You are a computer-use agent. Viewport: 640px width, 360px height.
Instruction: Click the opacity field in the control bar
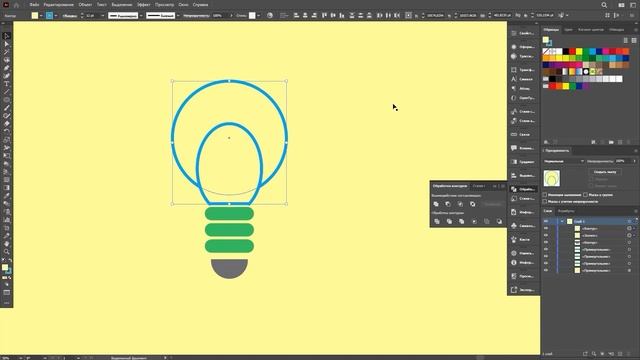tap(220, 16)
